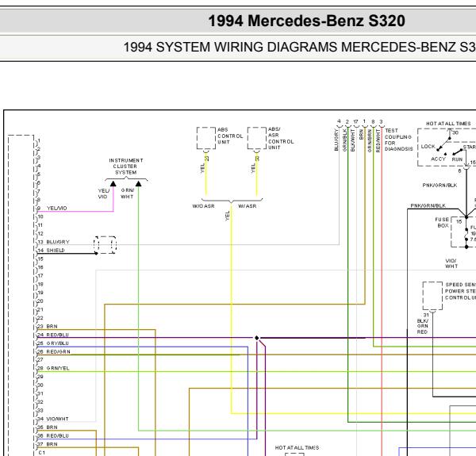
Task: Click 'TEST COUPLING FOR DIAGNOSIS' label
Action: (x=398, y=140)
